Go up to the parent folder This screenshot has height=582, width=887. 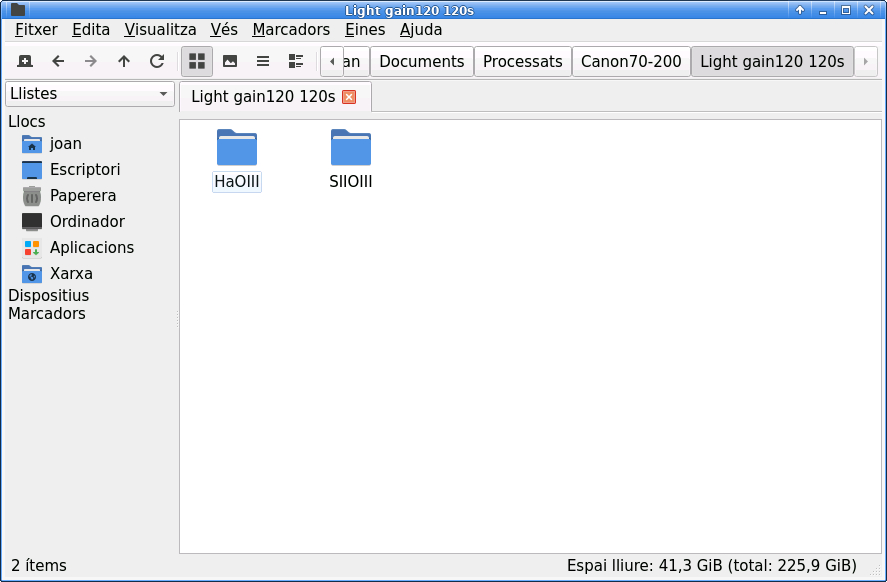pos(124,61)
